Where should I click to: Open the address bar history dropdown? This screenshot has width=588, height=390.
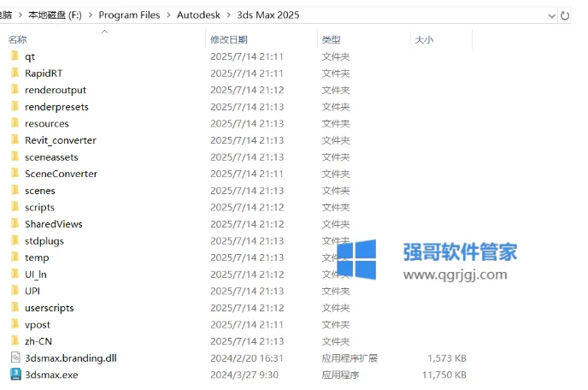click(551, 15)
